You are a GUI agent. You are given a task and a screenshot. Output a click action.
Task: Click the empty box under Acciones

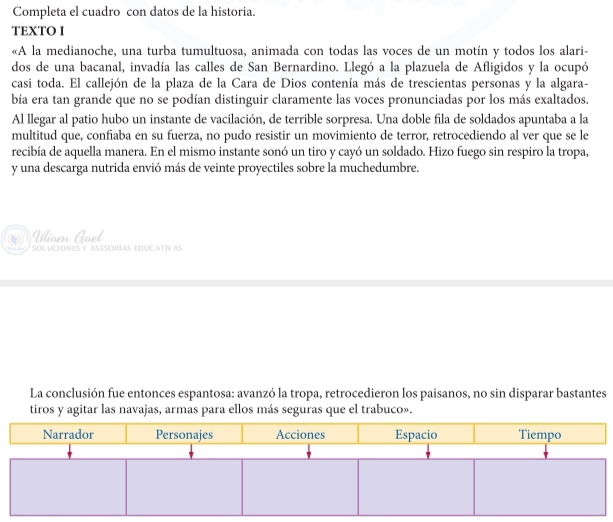(300, 487)
